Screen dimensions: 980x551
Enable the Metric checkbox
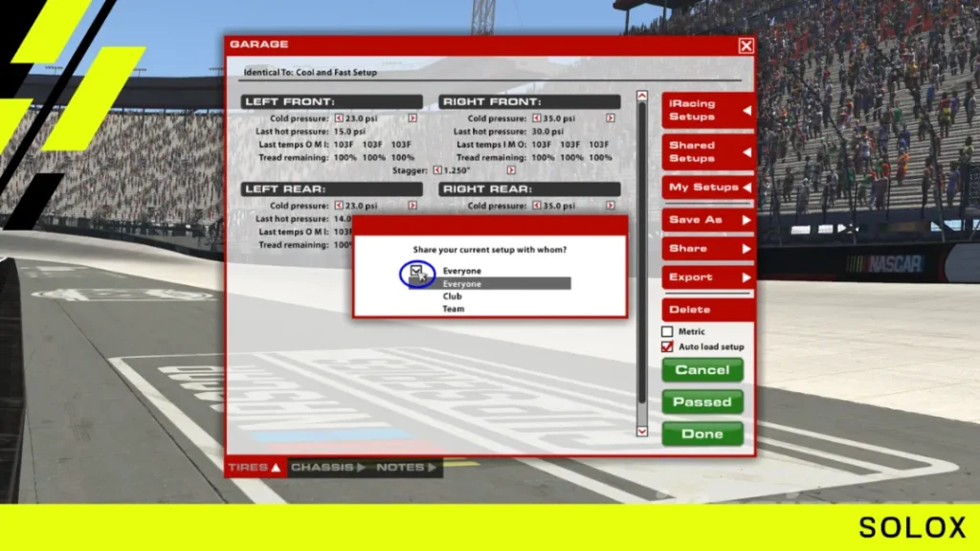667,332
